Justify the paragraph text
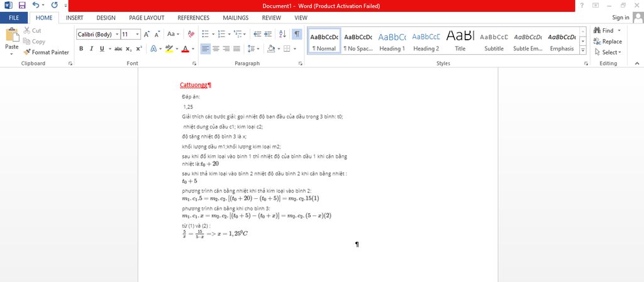The image size is (644, 282). (x=236, y=48)
